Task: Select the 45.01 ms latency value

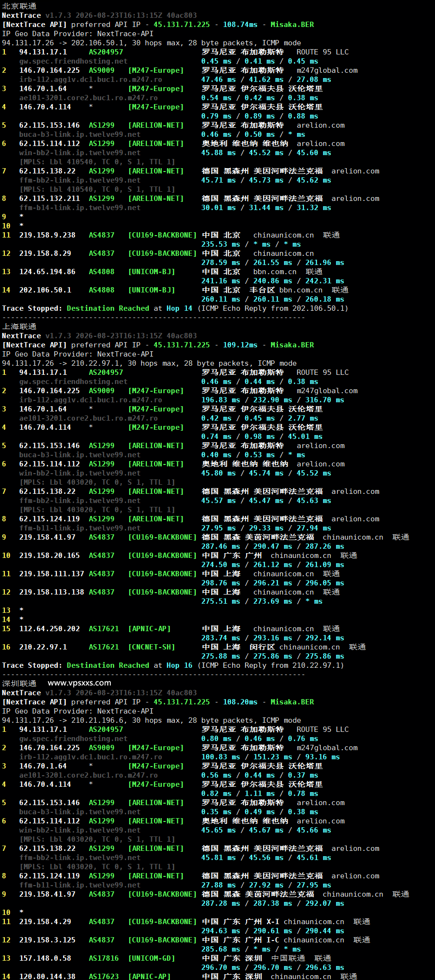Action: pos(305,437)
